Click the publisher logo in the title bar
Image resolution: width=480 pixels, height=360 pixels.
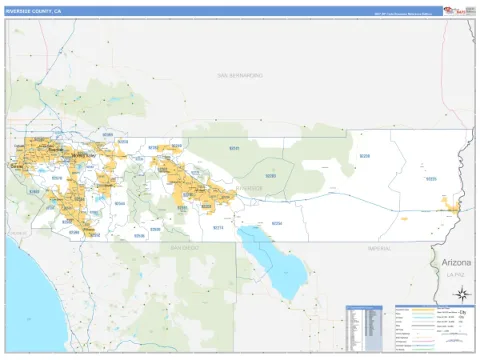pyautogui.click(x=454, y=11)
